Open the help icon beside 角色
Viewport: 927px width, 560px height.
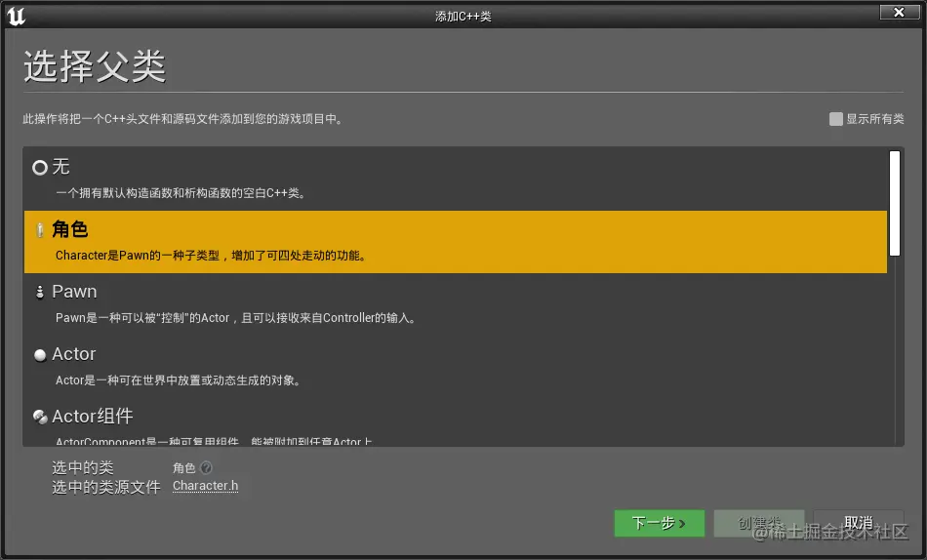tap(206, 467)
